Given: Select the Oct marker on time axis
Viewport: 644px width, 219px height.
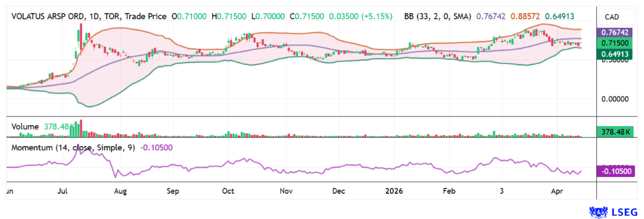Looking at the screenshot, I should tap(229, 191).
